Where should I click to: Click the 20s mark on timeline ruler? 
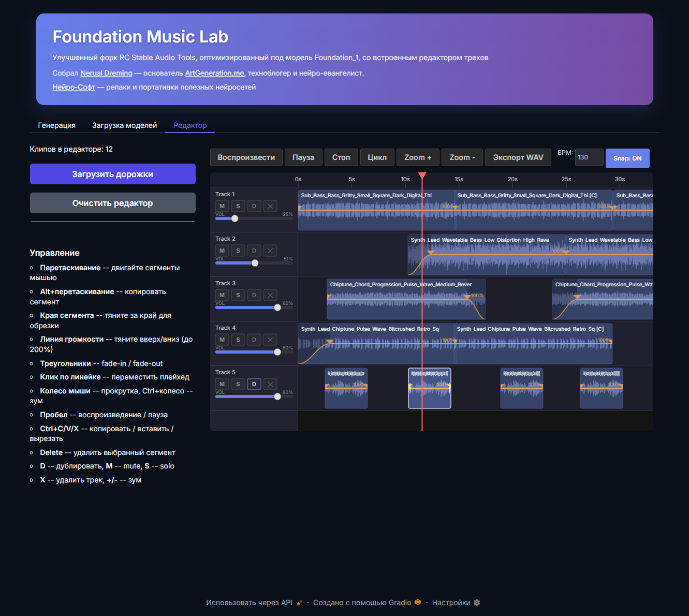click(512, 179)
